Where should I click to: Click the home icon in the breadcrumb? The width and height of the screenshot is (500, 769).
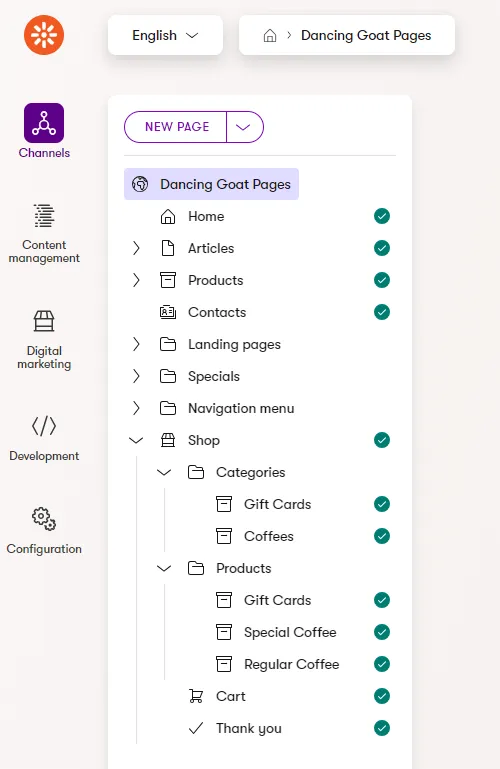click(x=270, y=35)
